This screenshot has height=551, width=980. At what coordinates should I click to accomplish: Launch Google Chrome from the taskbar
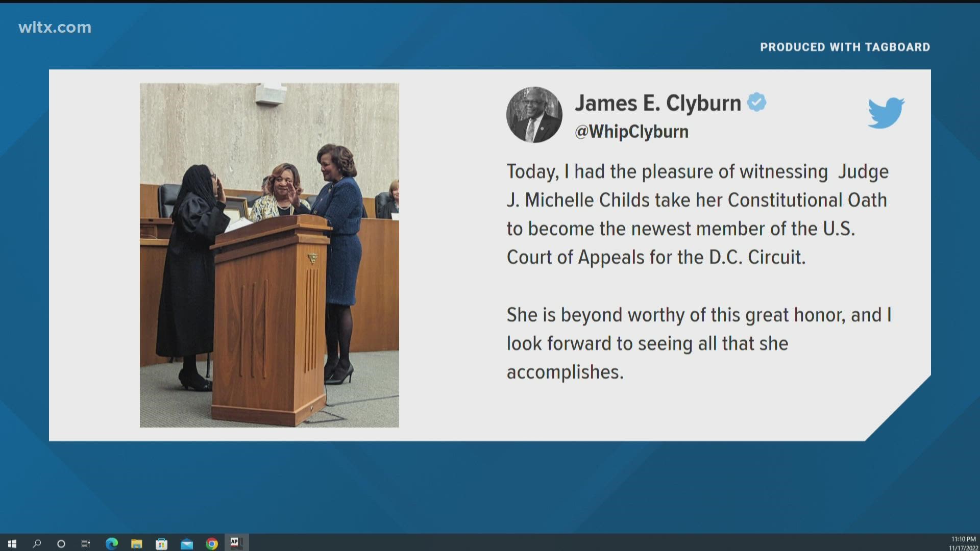212,544
